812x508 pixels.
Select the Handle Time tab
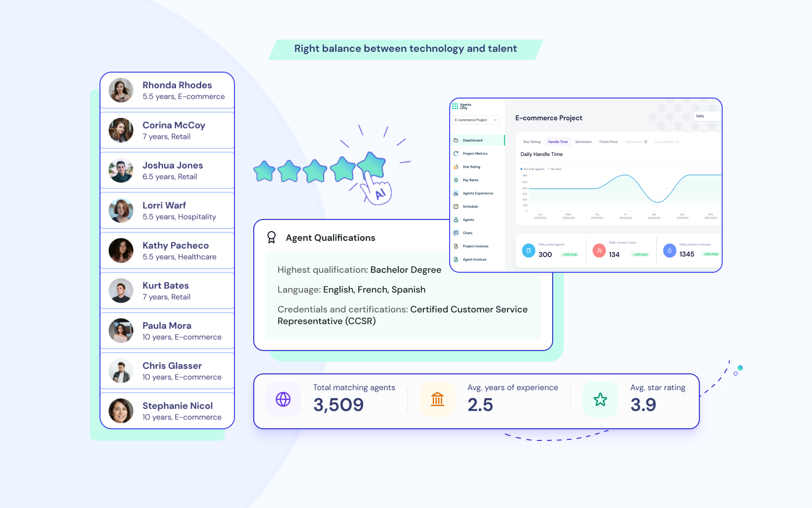(558, 142)
